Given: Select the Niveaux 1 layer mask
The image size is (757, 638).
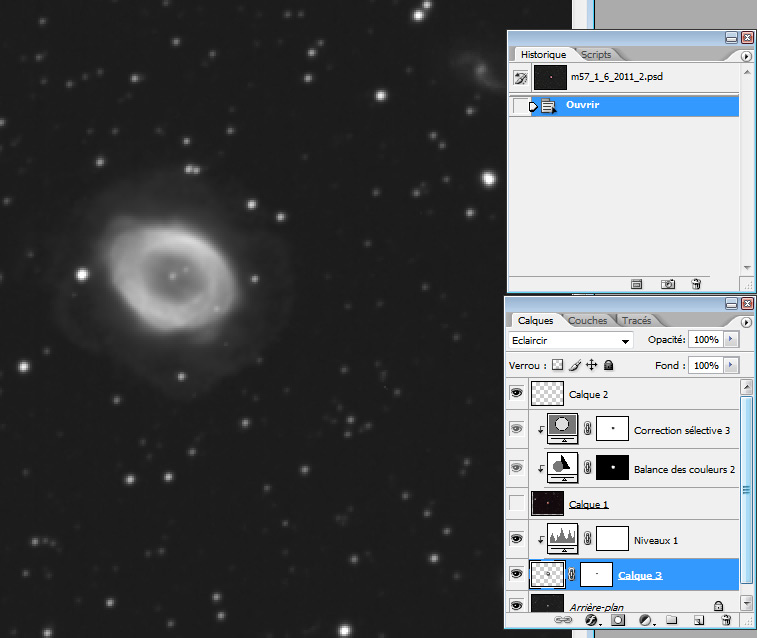Looking at the screenshot, I should click(x=612, y=539).
